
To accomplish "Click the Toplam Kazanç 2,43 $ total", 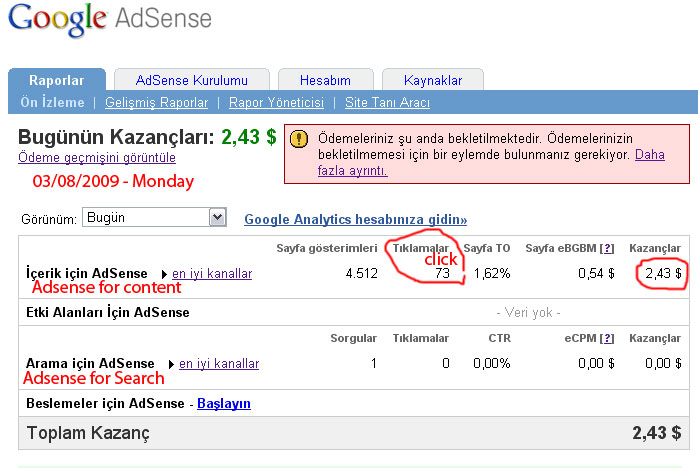I will pos(657,433).
